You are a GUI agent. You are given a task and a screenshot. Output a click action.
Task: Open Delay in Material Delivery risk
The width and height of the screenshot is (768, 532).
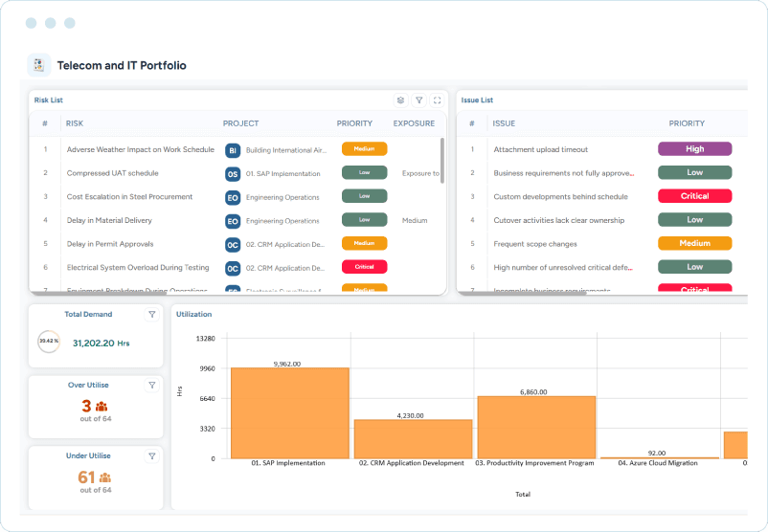tap(109, 220)
